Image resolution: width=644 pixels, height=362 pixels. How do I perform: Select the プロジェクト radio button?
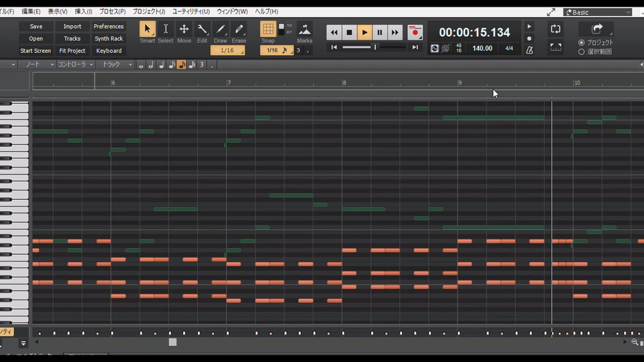coord(581,43)
